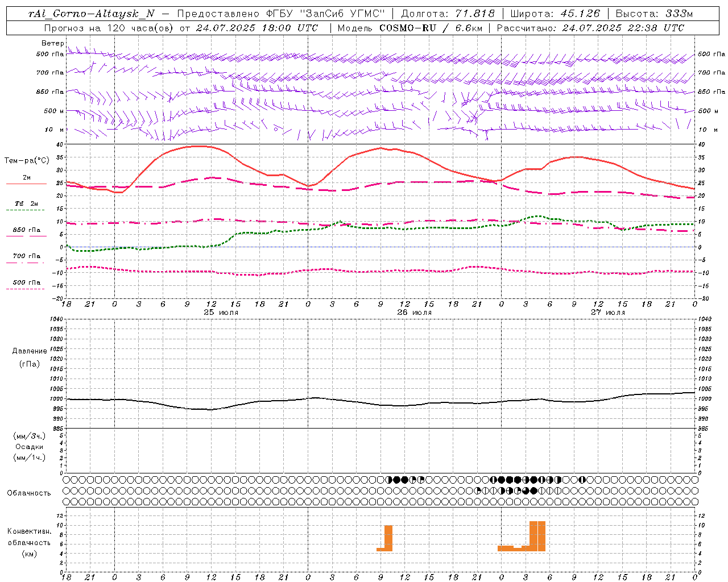Click the (мм/3ч.) precipitation unit label
This screenshot has width=728, height=582.
point(30,436)
